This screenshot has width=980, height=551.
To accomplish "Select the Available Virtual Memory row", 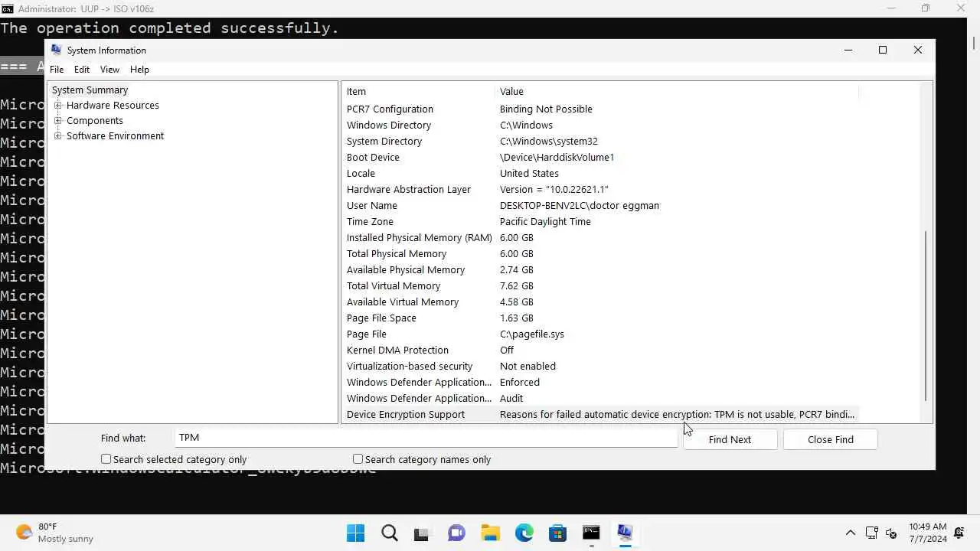I will coord(600,302).
